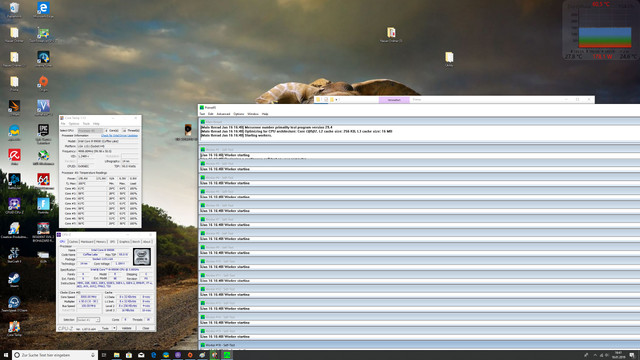
Task: Open Options menu in Core Temp
Action: [74, 124]
